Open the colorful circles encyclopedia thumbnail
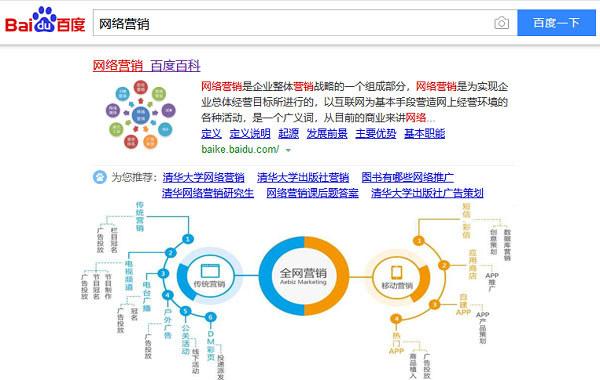The width and height of the screenshot is (600, 380). (140, 114)
